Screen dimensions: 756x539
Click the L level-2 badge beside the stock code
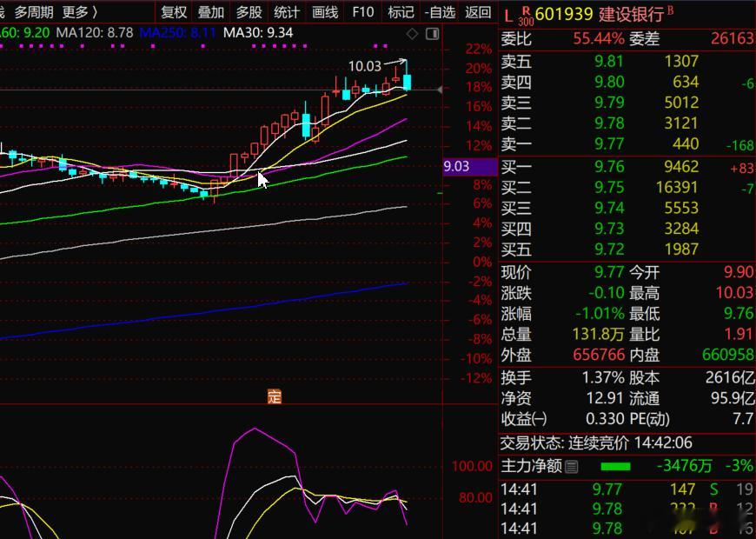(507, 16)
